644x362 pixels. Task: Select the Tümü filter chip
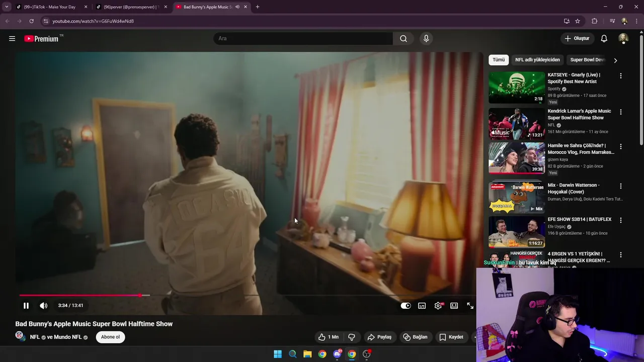point(499,60)
